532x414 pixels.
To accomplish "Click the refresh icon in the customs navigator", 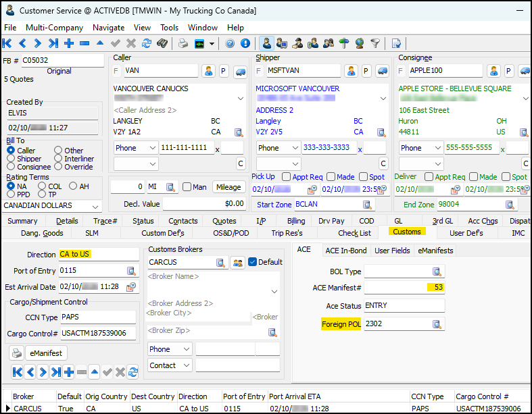I will 132,372.
